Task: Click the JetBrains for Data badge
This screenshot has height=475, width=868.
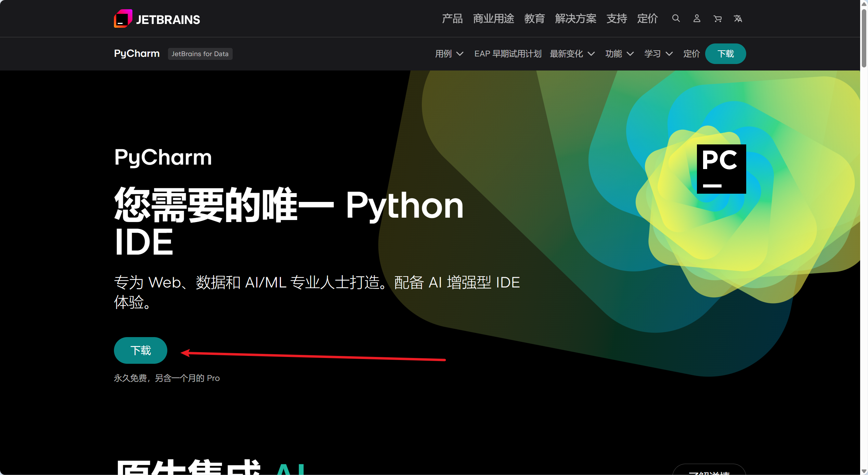Action: 200,54
